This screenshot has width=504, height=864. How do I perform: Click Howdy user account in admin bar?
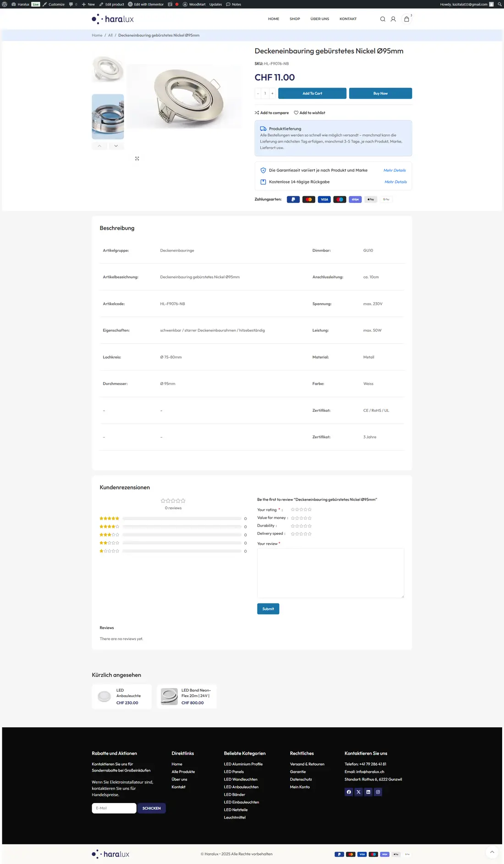pos(467,4)
